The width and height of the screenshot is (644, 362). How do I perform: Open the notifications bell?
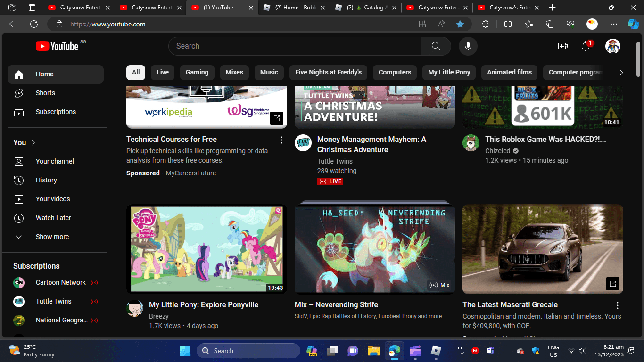coord(586,46)
